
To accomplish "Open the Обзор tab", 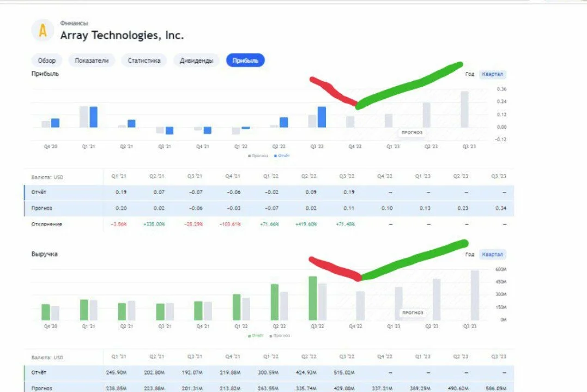I will click(x=47, y=61).
